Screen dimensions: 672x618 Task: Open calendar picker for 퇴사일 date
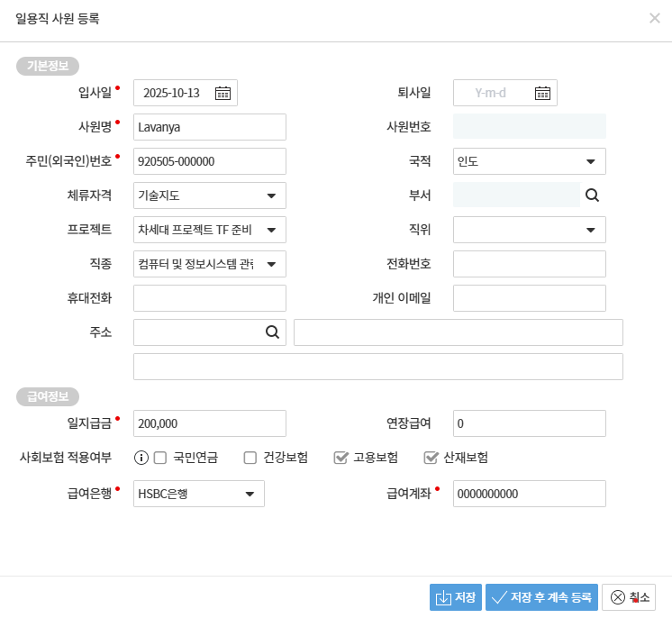[542, 93]
